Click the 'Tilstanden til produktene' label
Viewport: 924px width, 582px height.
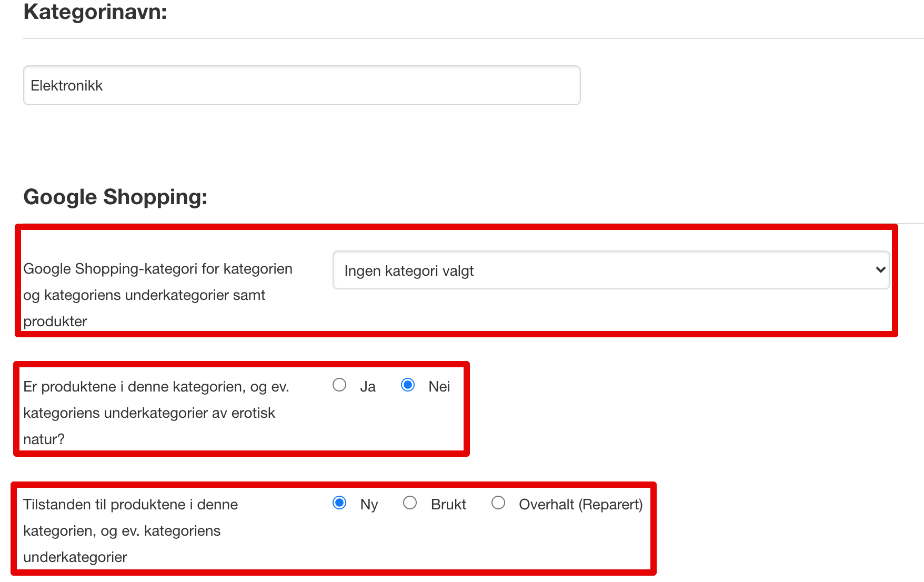coord(130,530)
